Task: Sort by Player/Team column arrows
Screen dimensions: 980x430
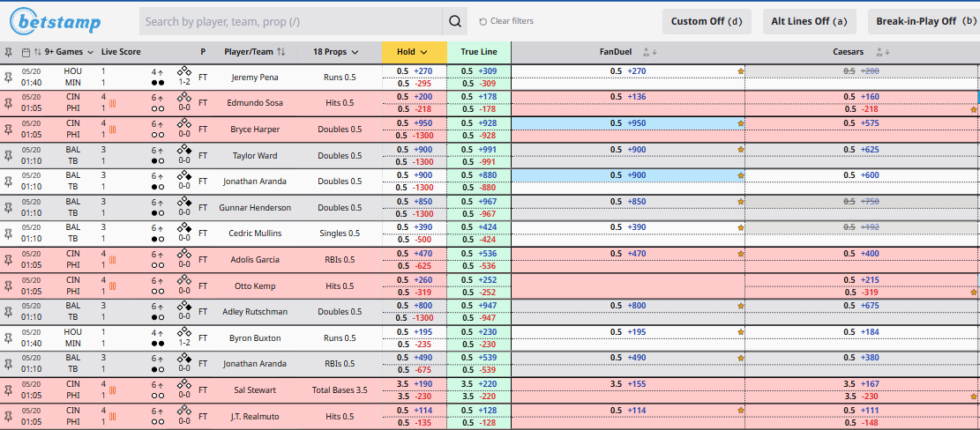Action: 281,52
